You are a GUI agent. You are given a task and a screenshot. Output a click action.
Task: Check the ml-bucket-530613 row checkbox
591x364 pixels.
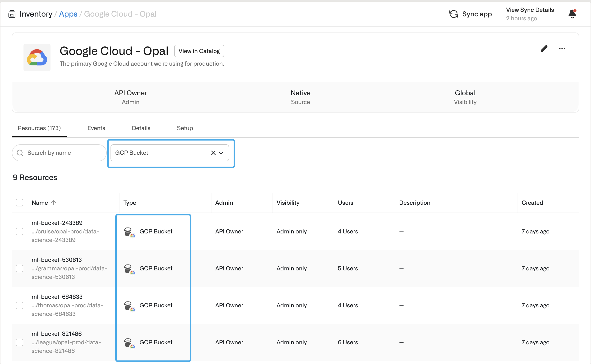click(x=19, y=268)
